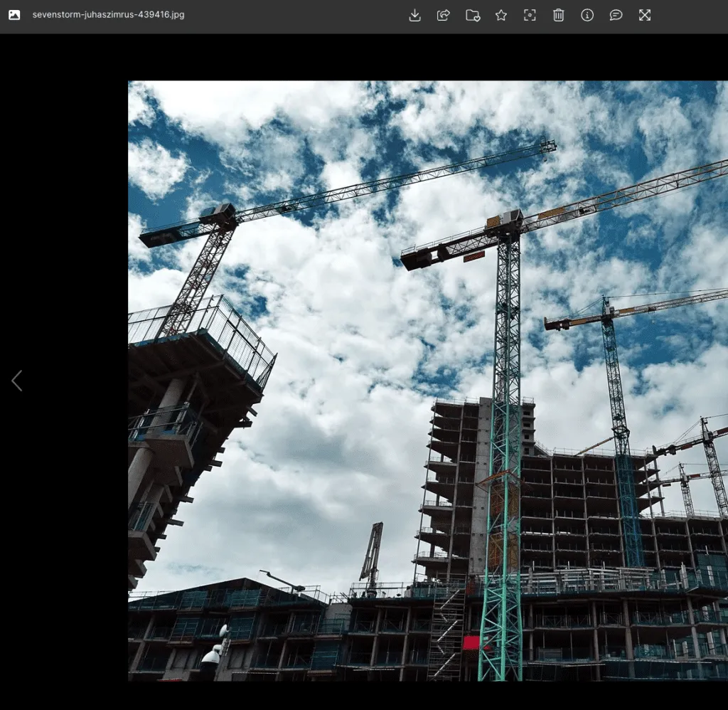
Task: Go to the previous image
Action: [17, 381]
